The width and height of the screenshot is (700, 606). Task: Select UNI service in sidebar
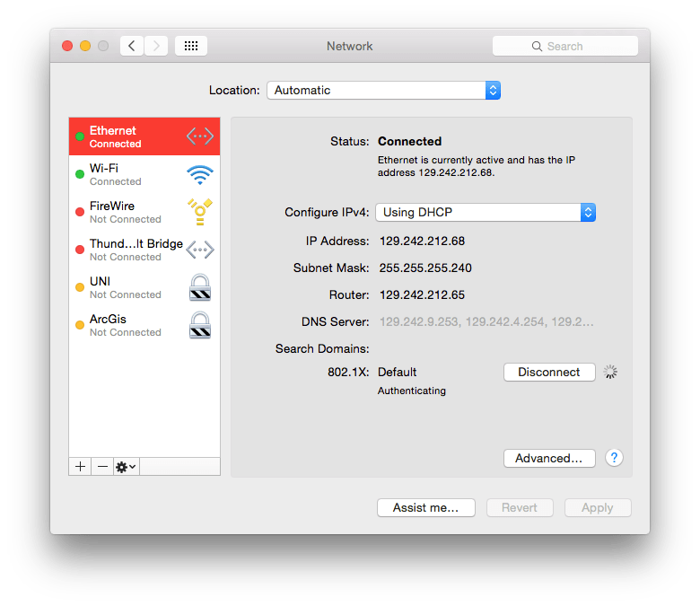144,287
